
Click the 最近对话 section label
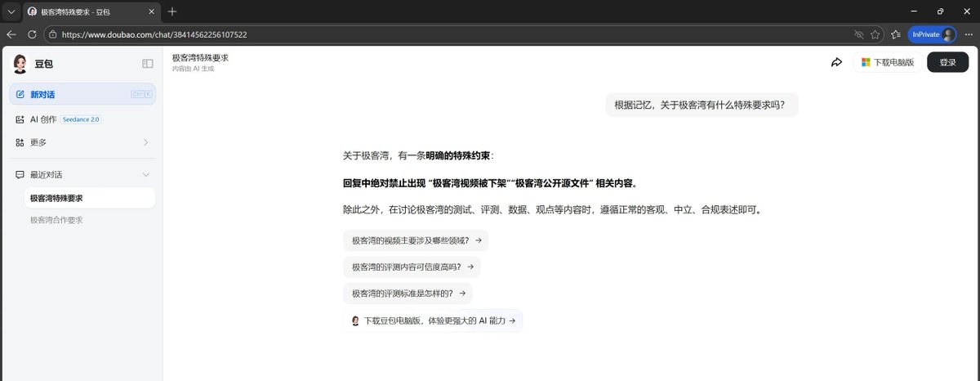(x=47, y=174)
